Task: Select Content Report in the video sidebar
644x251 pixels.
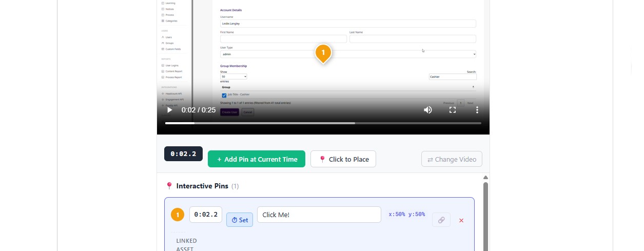Action: pos(172,71)
